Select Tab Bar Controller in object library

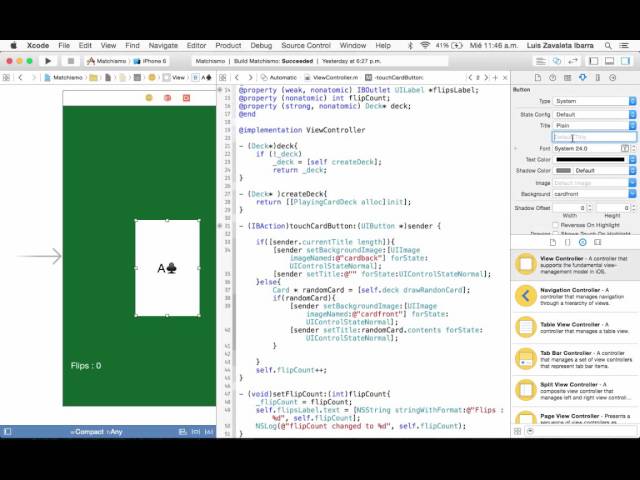(x=575, y=359)
